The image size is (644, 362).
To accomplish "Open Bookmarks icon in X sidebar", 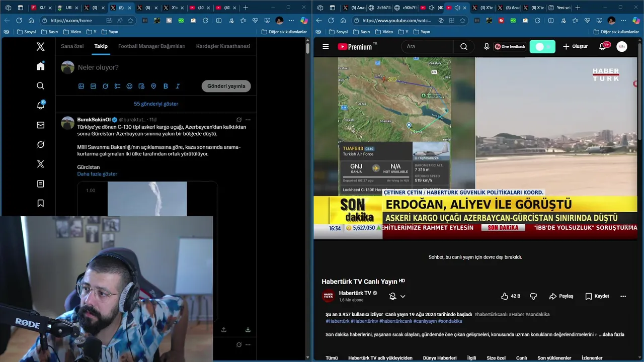I will (41, 203).
